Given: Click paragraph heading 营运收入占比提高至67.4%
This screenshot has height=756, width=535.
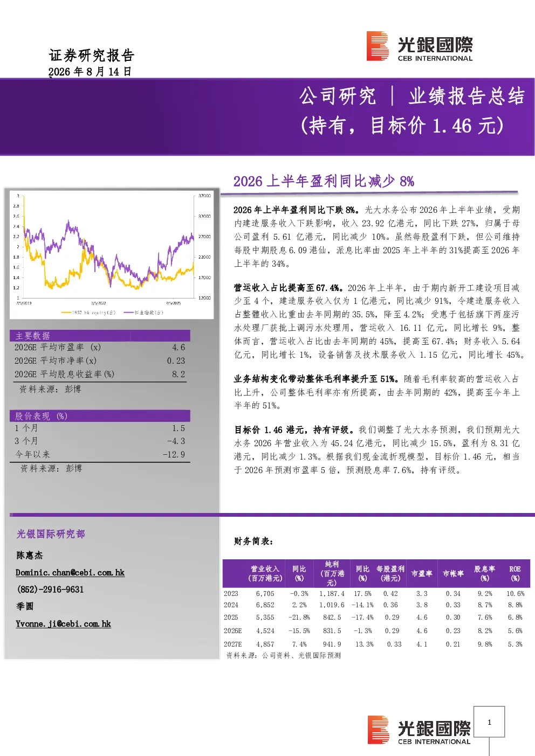Looking at the screenshot, I should tap(289, 288).
